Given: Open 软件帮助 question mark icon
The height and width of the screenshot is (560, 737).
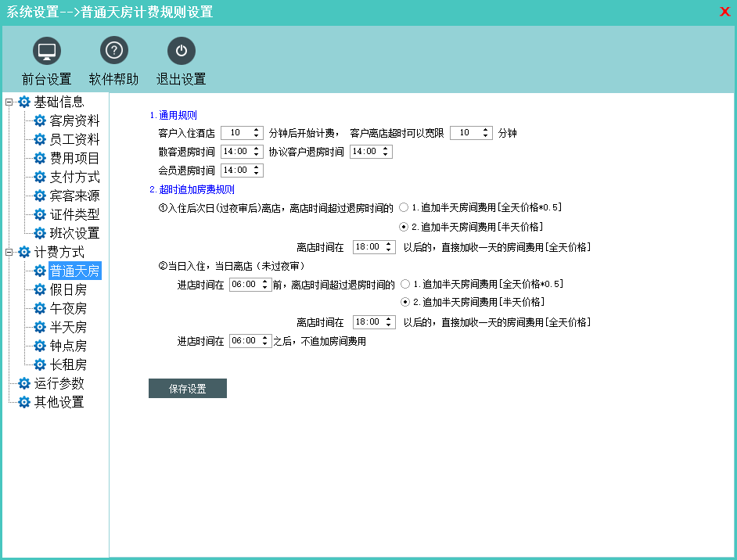Looking at the screenshot, I should click(114, 52).
